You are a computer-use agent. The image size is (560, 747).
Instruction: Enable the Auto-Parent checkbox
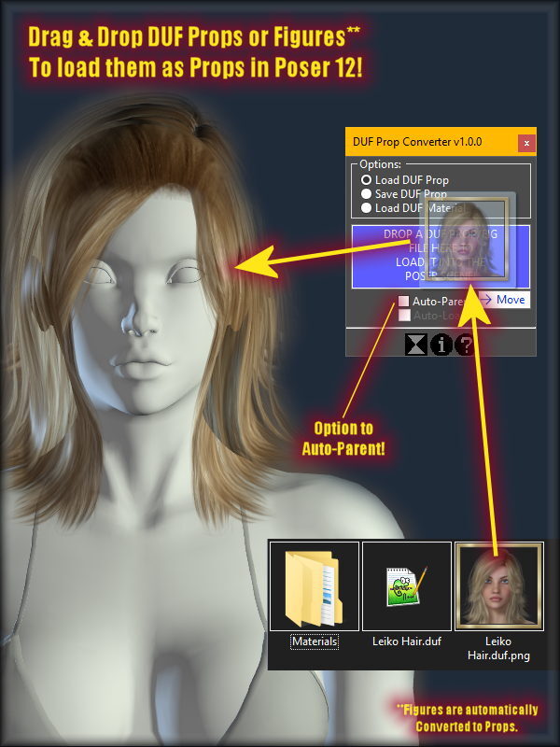pyautogui.click(x=404, y=301)
